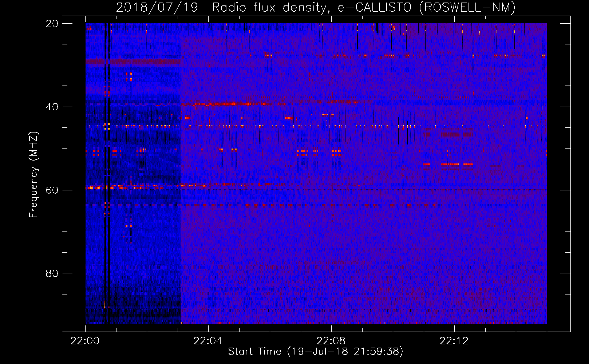Click the '22:04' time tick label

click(208, 341)
